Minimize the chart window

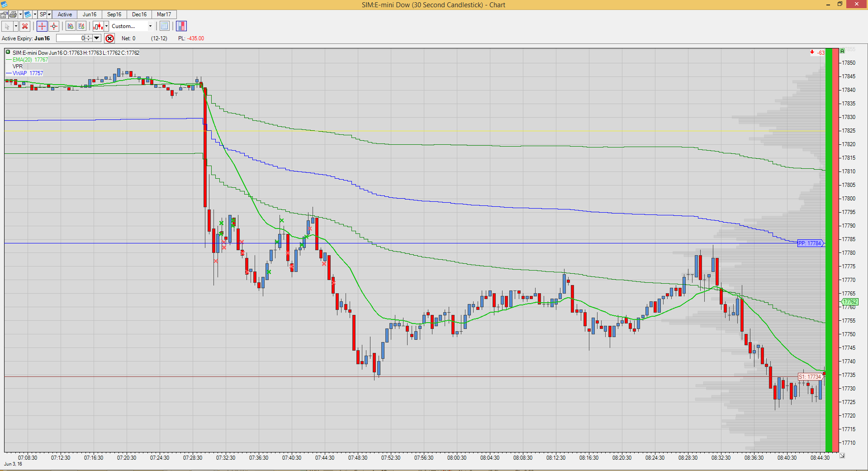pyautogui.click(x=828, y=5)
